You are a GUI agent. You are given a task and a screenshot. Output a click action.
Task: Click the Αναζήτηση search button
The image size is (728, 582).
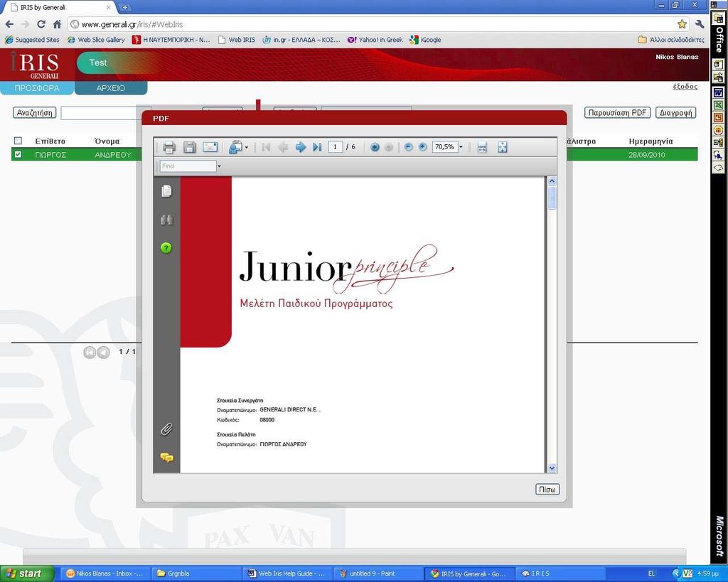(x=34, y=113)
